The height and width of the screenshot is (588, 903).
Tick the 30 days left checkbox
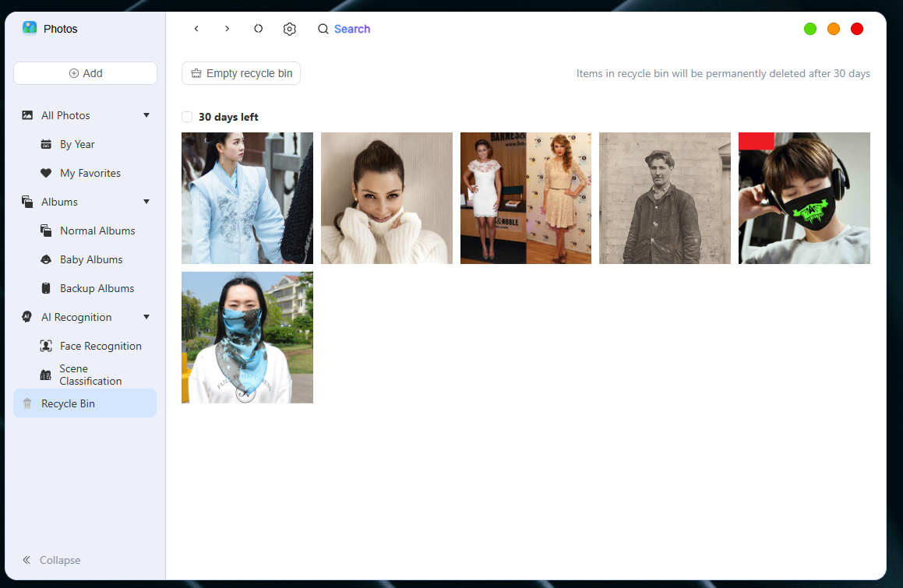click(187, 117)
